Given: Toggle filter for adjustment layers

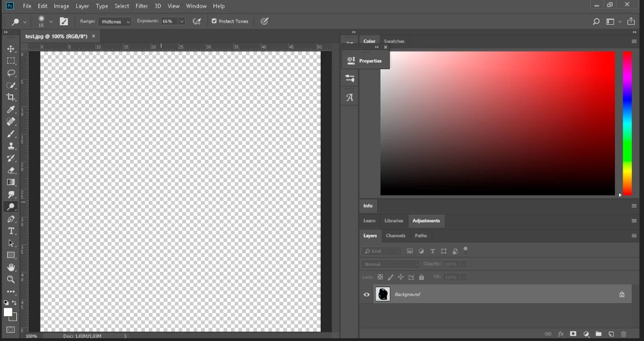Looking at the screenshot, I should pyautogui.click(x=421, y=251).
